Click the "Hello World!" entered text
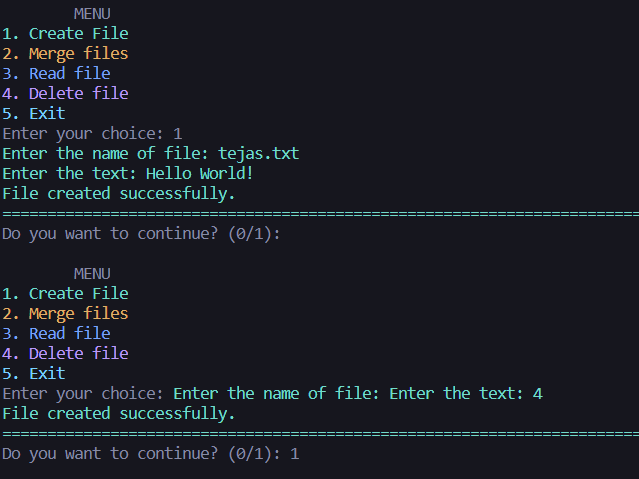The image size is (639, 479). (x=200, y=174)
